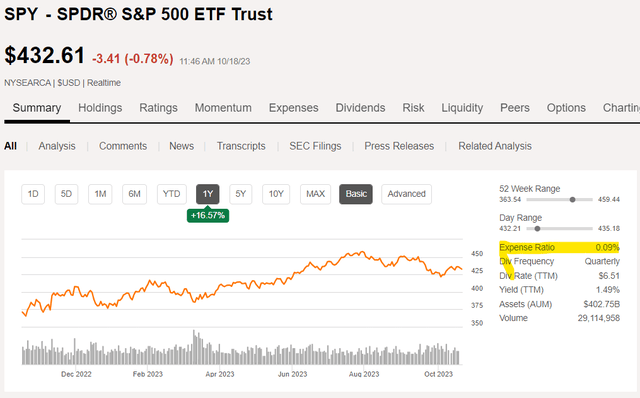Choose the 5Y chart range
This screenshot has width=640, height=398.
coord(241,194)
